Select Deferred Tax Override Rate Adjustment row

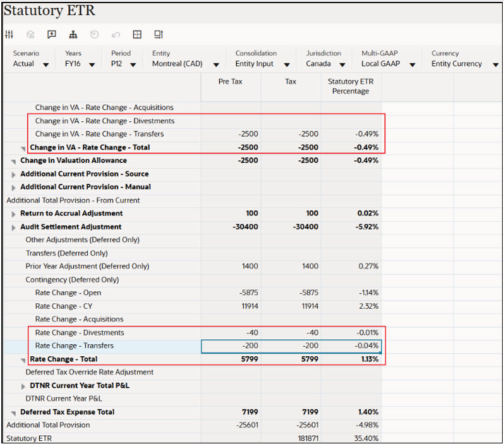click(x=90, y=372)
